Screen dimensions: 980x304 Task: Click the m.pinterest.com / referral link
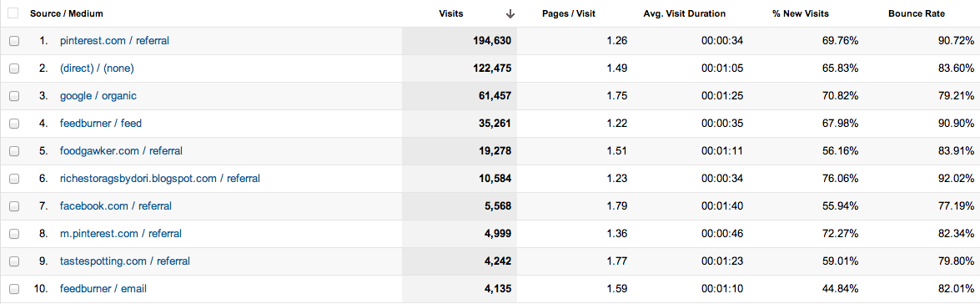(121, 233)
